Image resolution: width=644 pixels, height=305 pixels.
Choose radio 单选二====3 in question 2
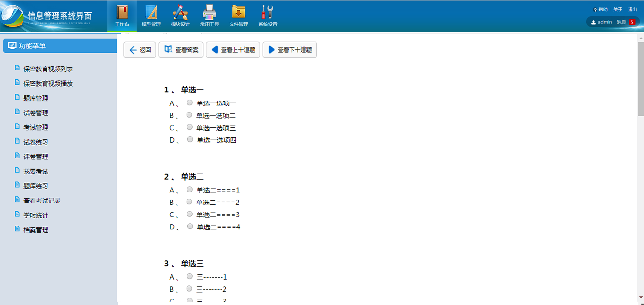(190, 214)
